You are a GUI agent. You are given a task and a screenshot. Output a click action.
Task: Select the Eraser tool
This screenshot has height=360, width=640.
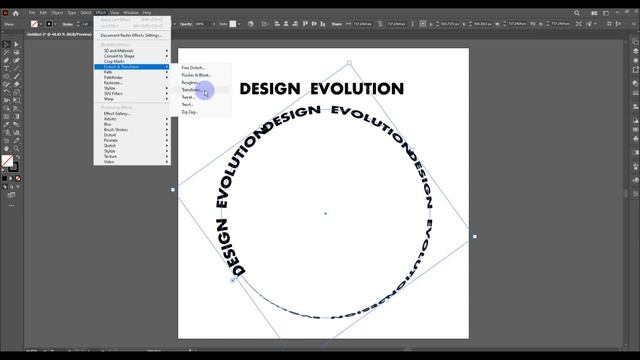coord(16,84)
